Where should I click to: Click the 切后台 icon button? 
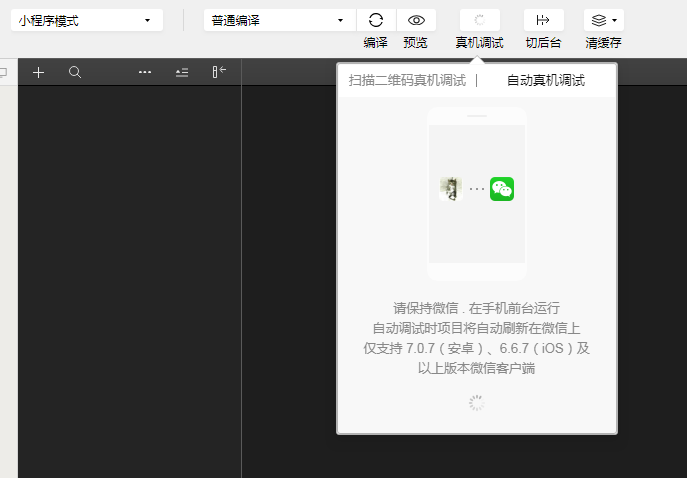click(543, 20)
